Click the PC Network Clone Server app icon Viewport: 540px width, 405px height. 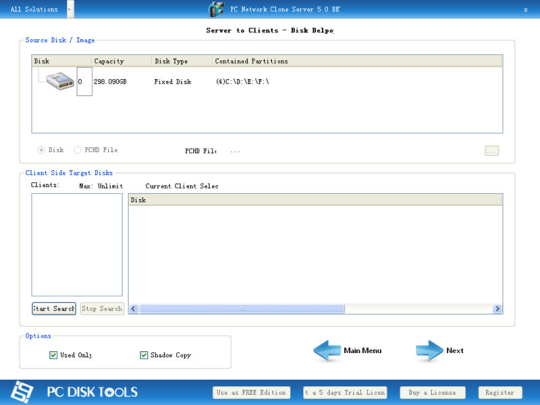click(x=217, y=9)
